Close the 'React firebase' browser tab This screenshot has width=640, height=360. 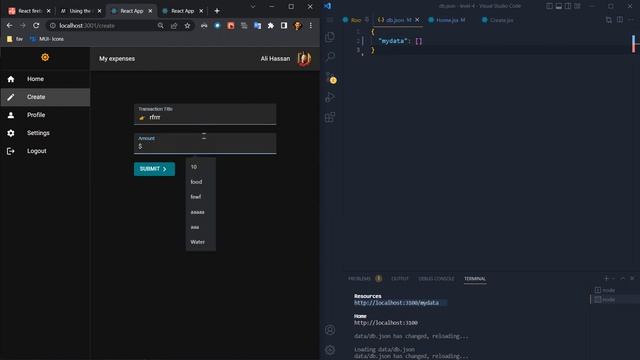(49, 11)
